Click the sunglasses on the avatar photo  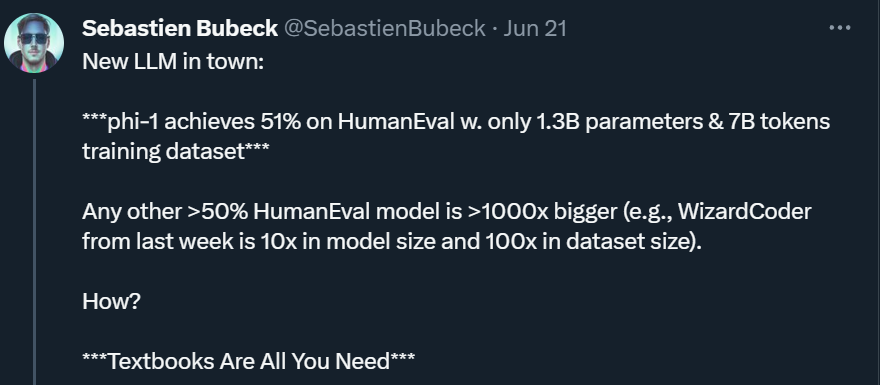point(34,38)
